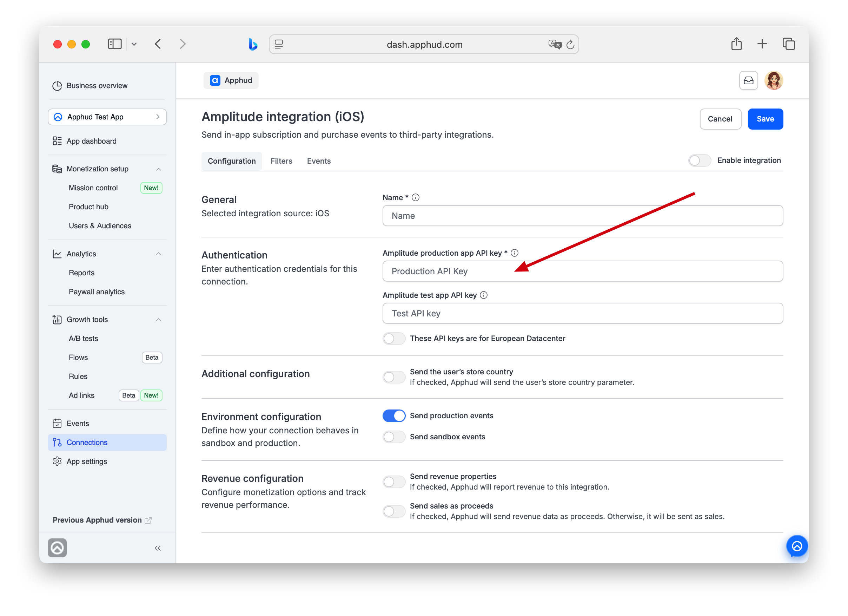
Task: Switch to the Filters tab
Action: 281,161
